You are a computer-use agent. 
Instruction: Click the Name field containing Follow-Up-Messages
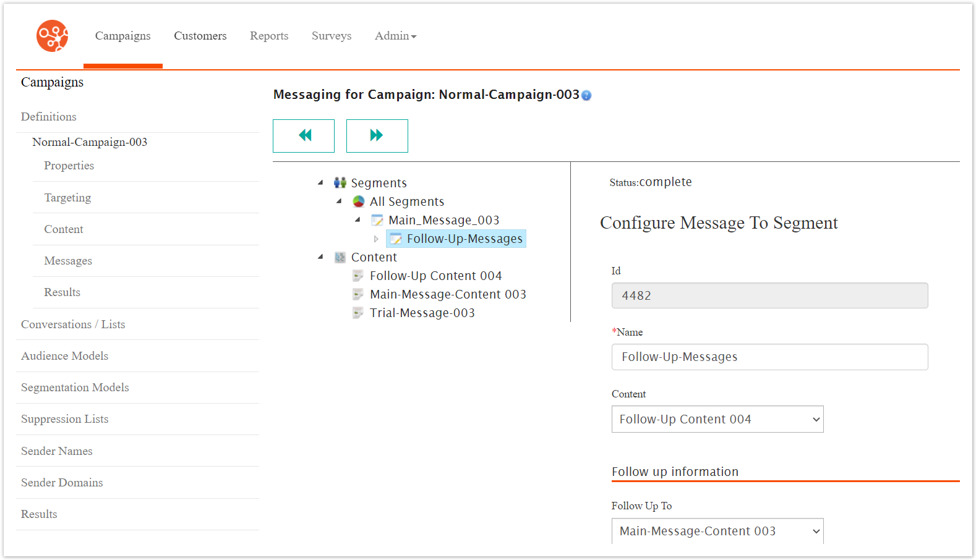(x=769, y=357)
